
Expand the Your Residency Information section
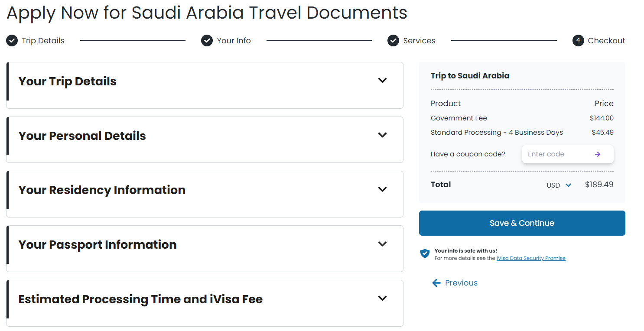[x=382, y=189]
